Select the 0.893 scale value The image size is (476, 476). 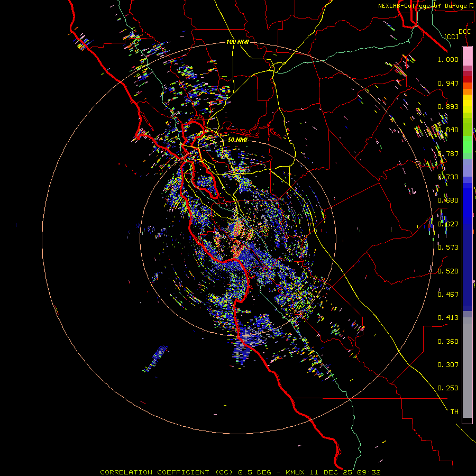(x=448, y=106)
